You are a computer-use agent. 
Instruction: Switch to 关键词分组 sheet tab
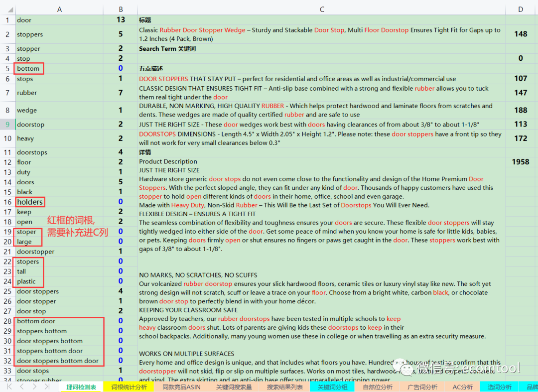[x=332, y=387]
